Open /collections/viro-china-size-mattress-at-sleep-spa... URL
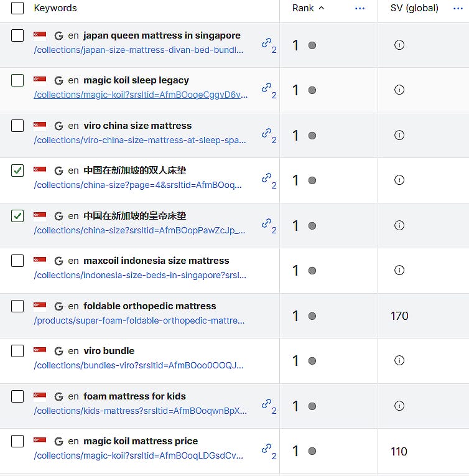Image resolution: width=469 pixels, height=476 pixels. (x=139, y=140)
